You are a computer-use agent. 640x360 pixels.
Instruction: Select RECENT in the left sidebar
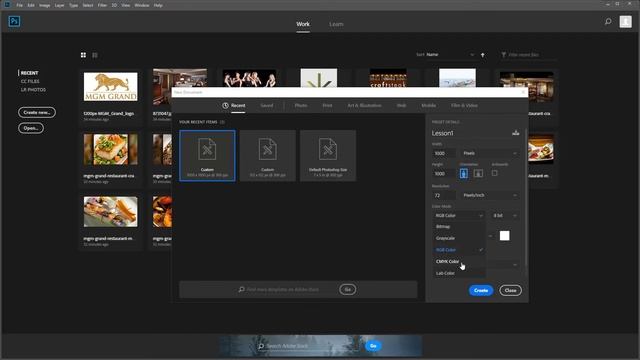pos(29,73)
